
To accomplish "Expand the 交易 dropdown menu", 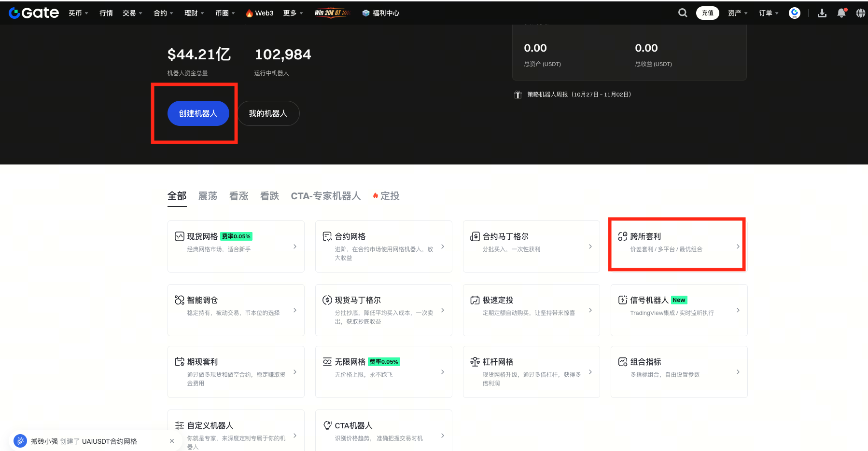I will (x=132, y=13).
